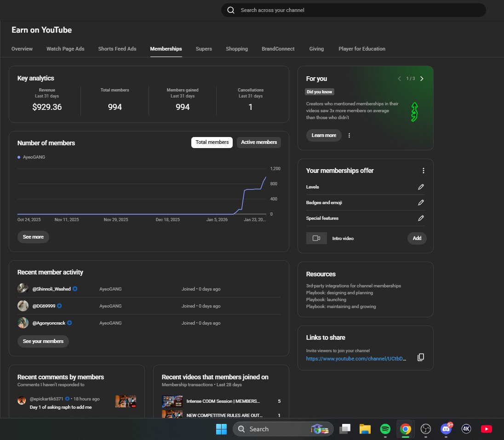Open Google Chrome from the taskbar
The image size is (504, 440).
[406, 429]
